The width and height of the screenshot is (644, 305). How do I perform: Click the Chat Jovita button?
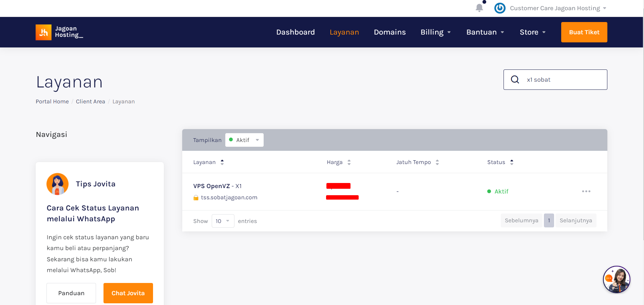(x=128, y=293)
